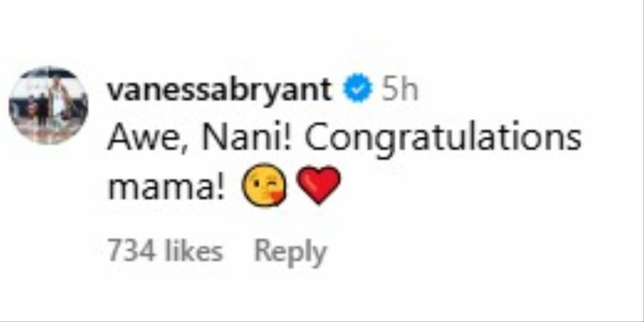Viewport: 644px width, 322px height.
Task: Click the word "Congratulations" in comment
Action: [443, 138]
